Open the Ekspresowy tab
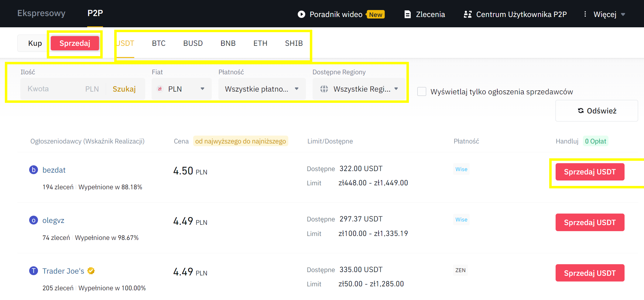The height and width of the screenshot is (300, 644). 41,13
